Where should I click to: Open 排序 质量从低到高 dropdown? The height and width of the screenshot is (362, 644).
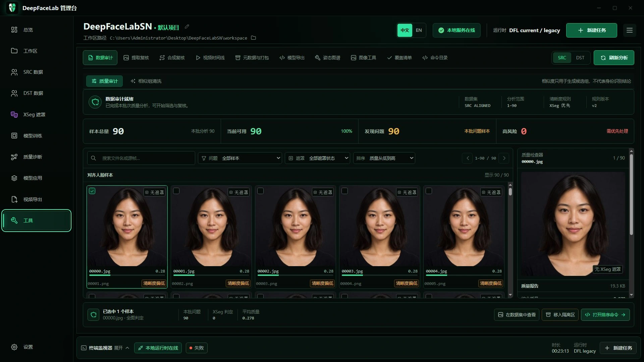pos(384,158)
